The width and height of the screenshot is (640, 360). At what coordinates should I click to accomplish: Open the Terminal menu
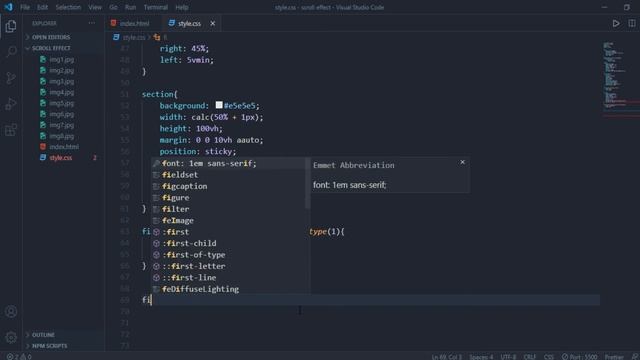tap(156, 7)
